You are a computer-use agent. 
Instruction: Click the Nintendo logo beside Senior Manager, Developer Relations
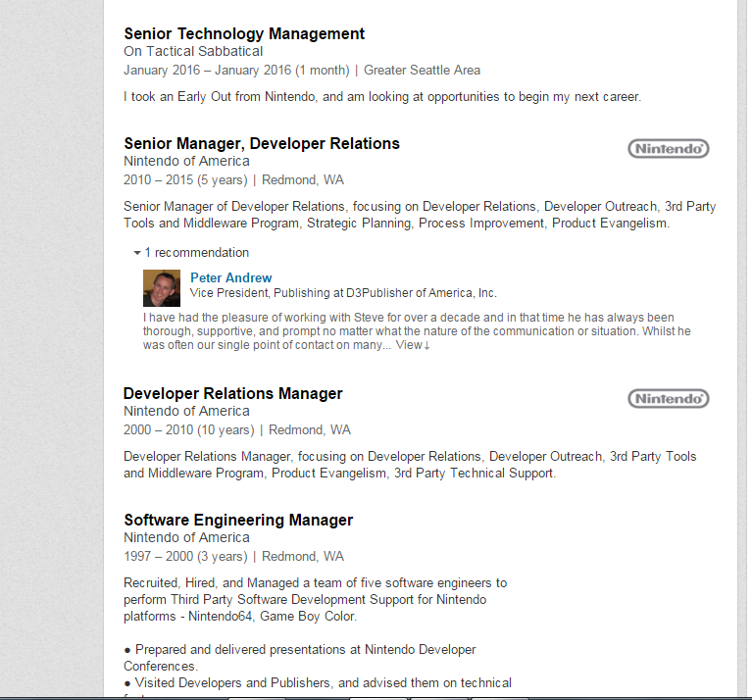(x=668, y=149)
